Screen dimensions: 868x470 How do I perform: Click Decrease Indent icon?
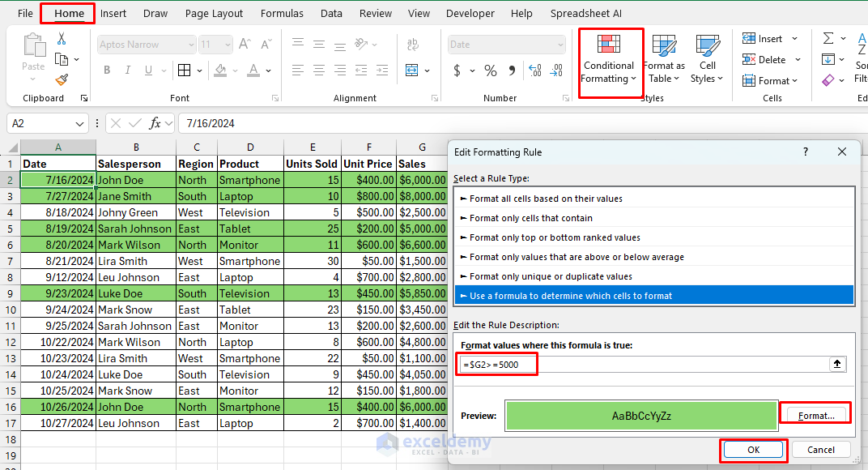[x=361, y=70]
